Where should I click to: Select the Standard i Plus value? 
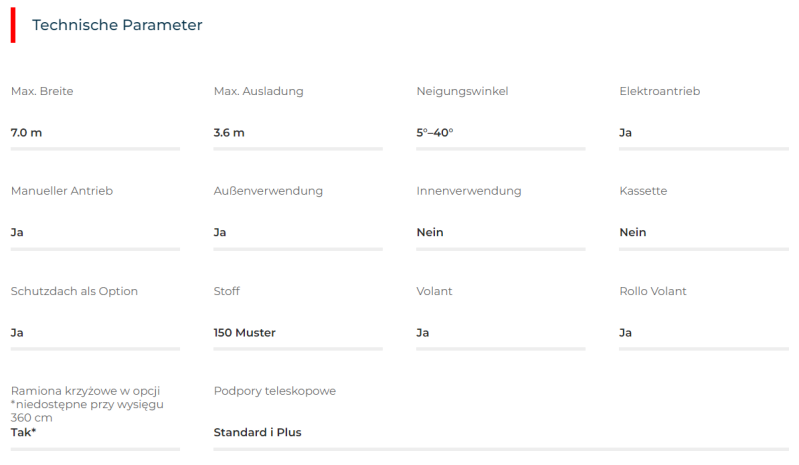point(257,432)
